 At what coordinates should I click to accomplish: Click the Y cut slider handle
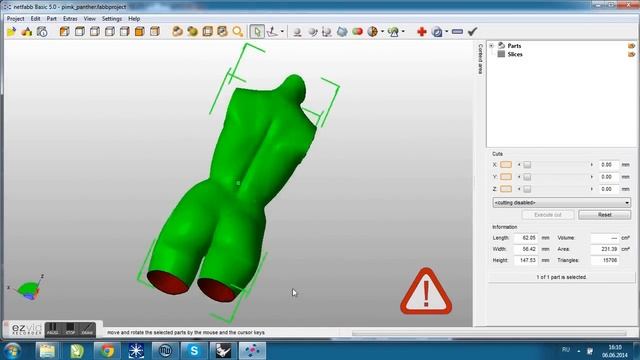[x=527, y=177]
